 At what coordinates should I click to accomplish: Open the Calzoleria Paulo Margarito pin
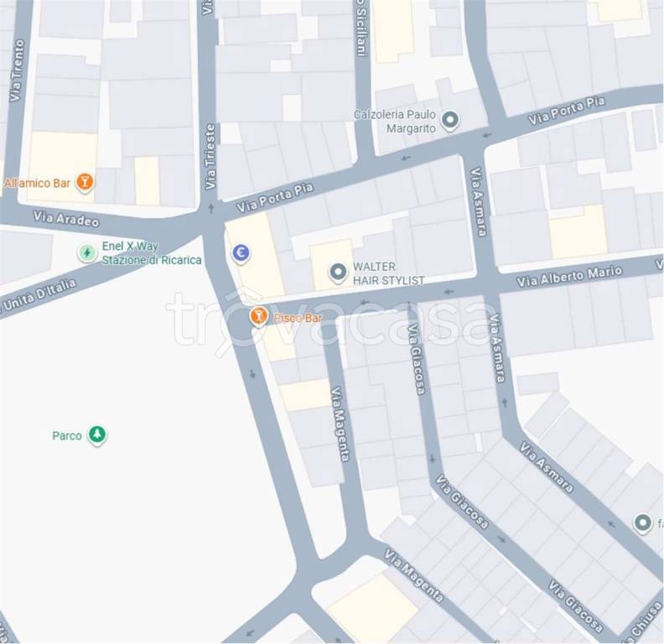click(450, 120)
